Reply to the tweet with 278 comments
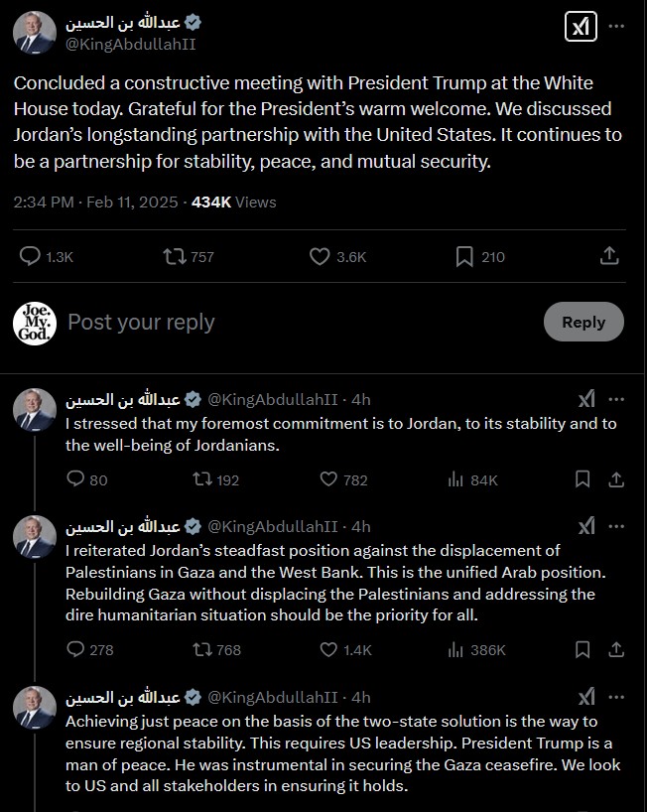Viewport: 647px width, 812px height. (89, 649)
